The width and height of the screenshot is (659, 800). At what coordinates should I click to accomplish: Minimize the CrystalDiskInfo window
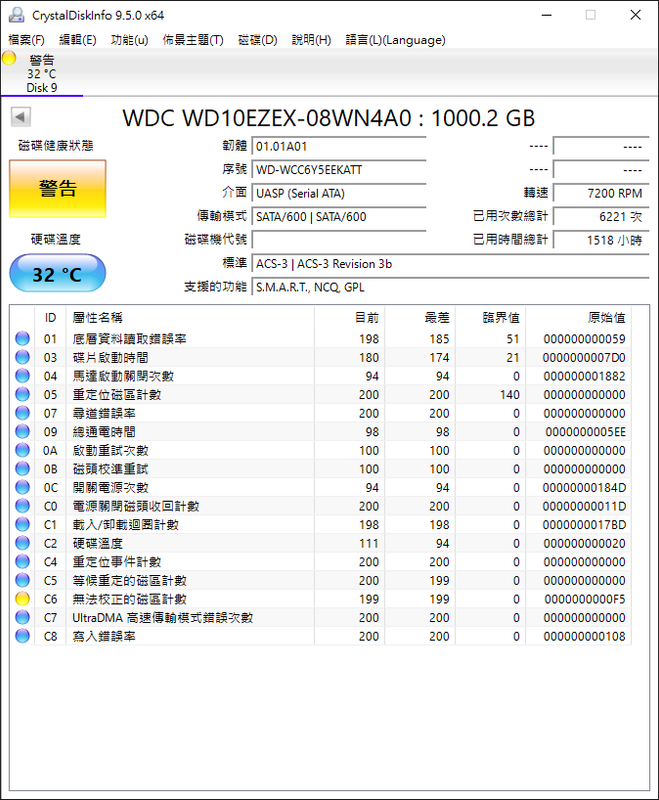coord(547,15)
